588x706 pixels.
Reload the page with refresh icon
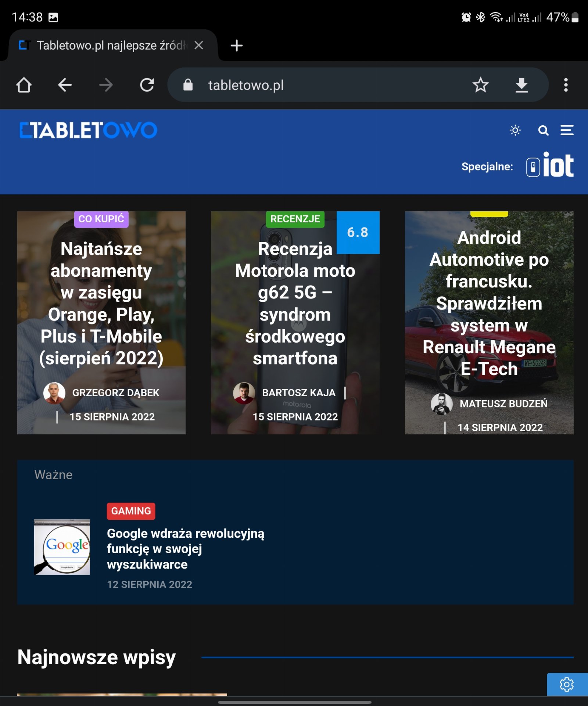[147, 85]
